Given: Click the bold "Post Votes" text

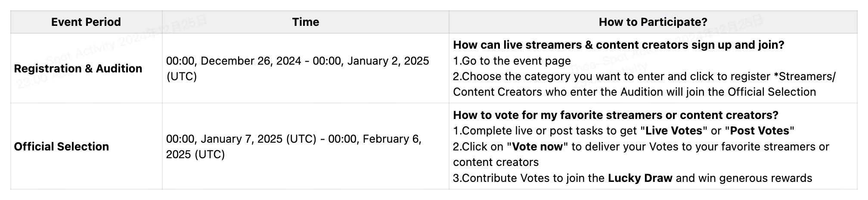Looking at the screenshot, I should [760, 131].
